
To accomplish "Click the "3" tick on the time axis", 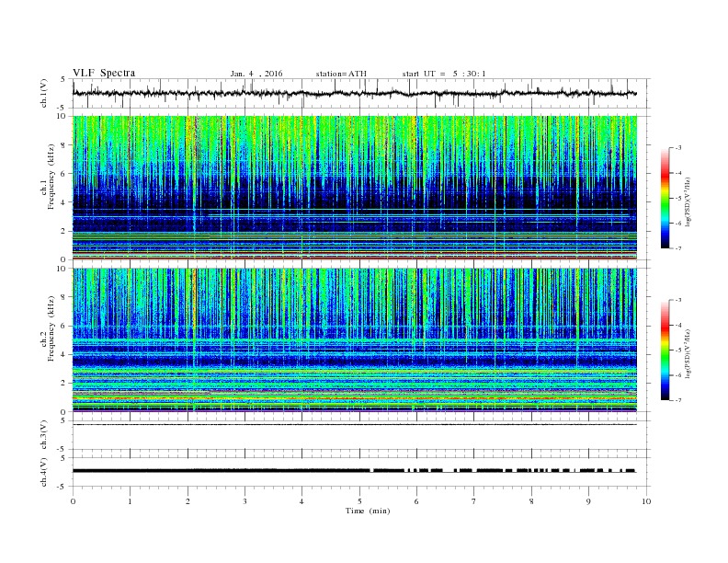I will click(245, 501).
